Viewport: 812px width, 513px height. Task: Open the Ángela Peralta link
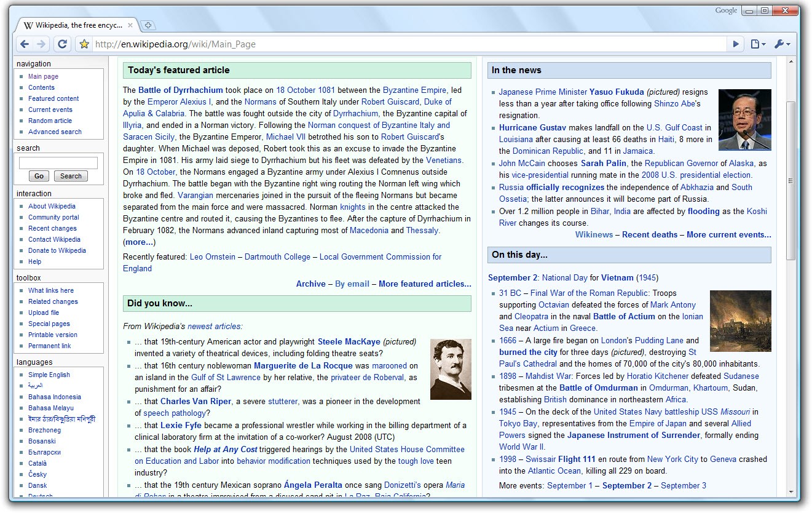click(313, 485)
